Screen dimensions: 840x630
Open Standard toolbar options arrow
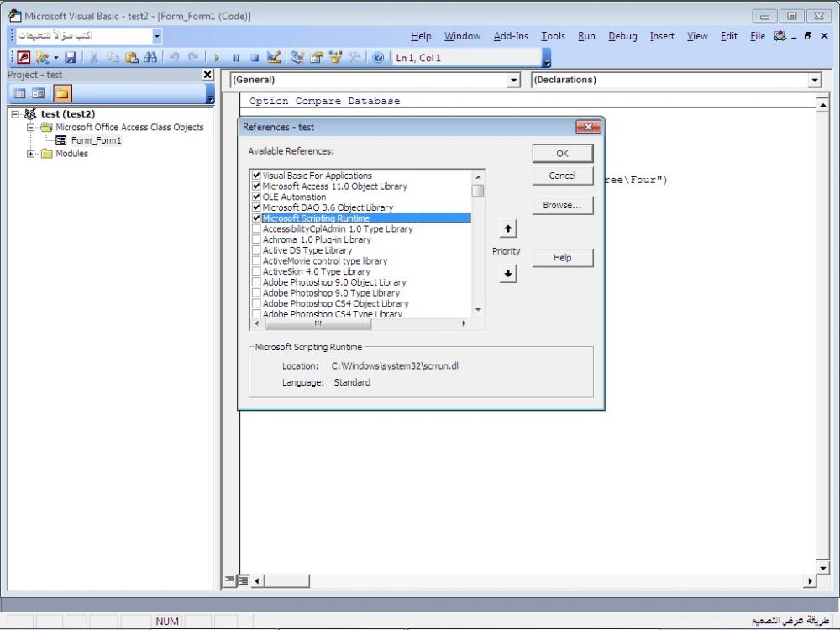547,58
